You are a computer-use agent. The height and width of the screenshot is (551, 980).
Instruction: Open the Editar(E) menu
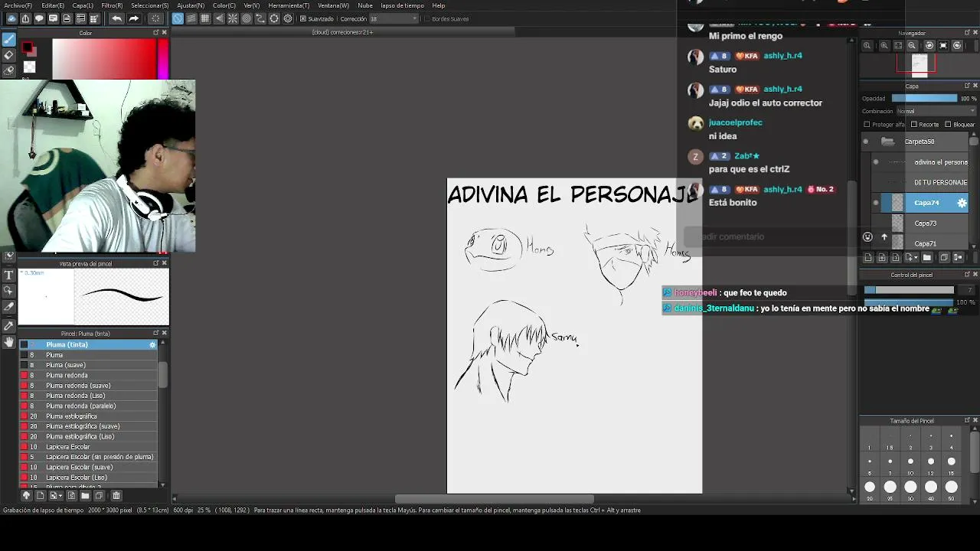click(x=53, y=5)
